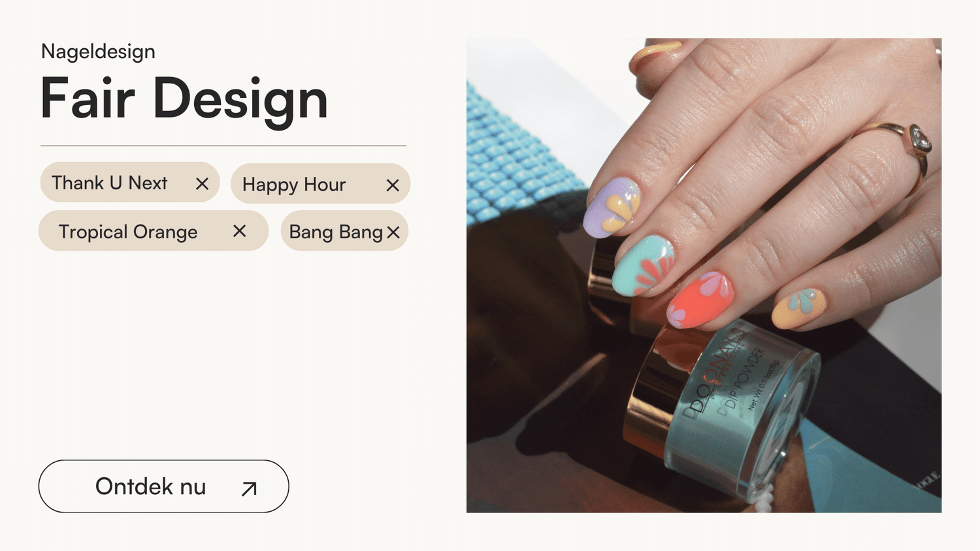Select the Bang Bang chip label
The height and width of the screenshot is (551, 980).
tap(336, 232)
